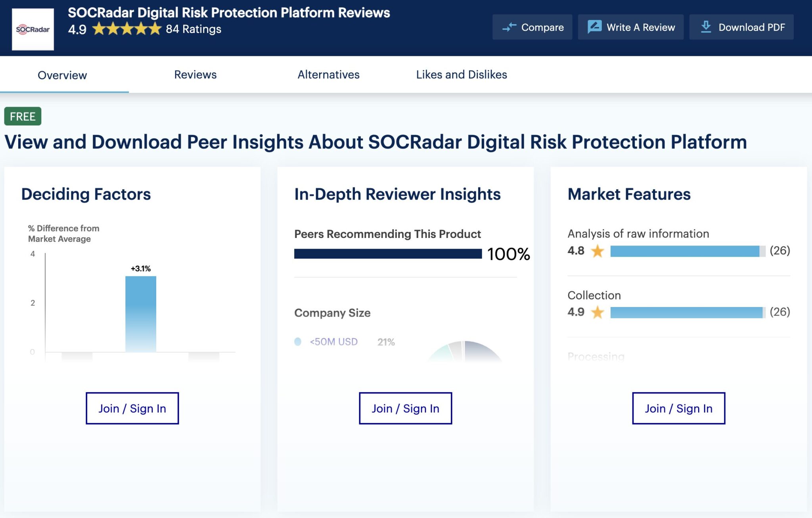Image resolution: width=812 pixels, height=518 pixels.
Task: Click the Download PDF arrow icon
Action: [706, 27]
